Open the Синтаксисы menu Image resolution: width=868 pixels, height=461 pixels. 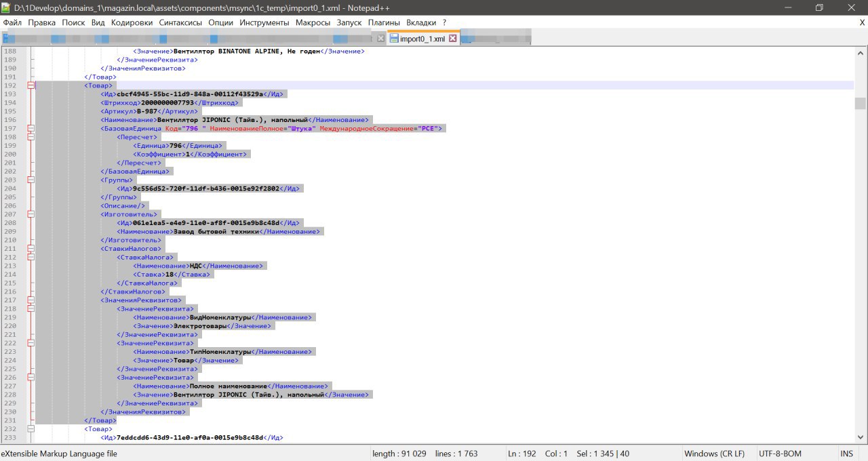(x=181, y=22)
